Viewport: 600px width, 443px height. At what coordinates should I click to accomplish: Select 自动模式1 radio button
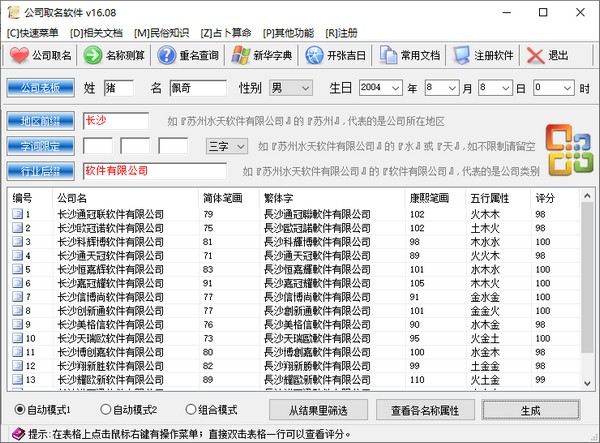[20, 410]
